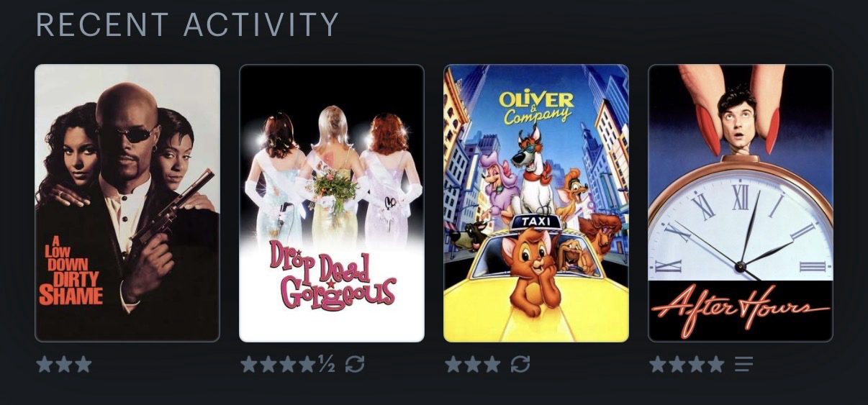Open the Drop Dead Gorgeous poster
The width and height of the screenshot is (868, 405).
pos(332,203)
